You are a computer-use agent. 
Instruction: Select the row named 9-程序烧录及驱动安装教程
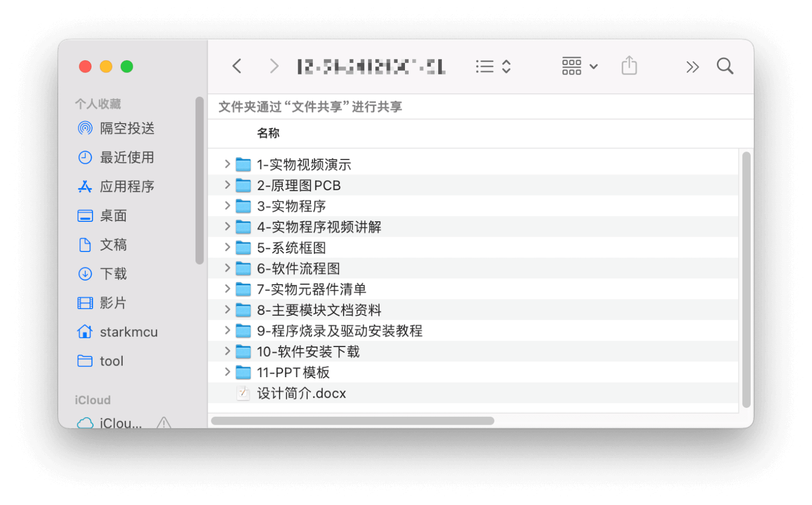pos(473,331)
